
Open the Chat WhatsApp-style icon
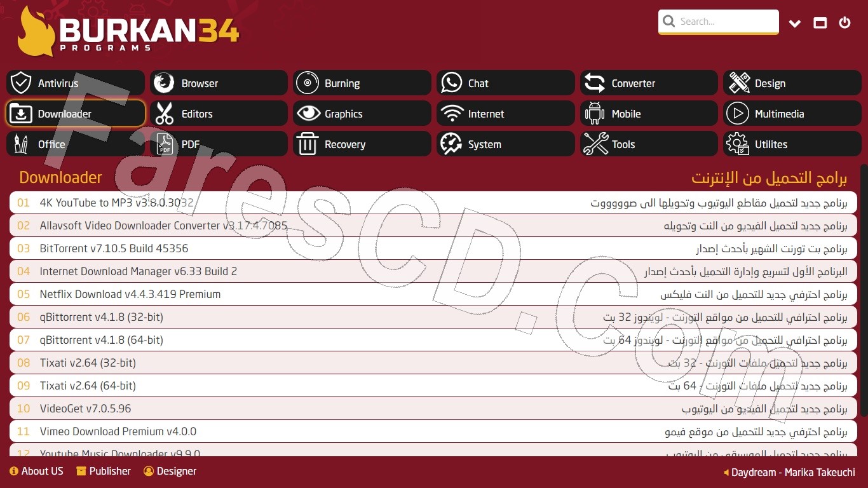tap(451, 83)
